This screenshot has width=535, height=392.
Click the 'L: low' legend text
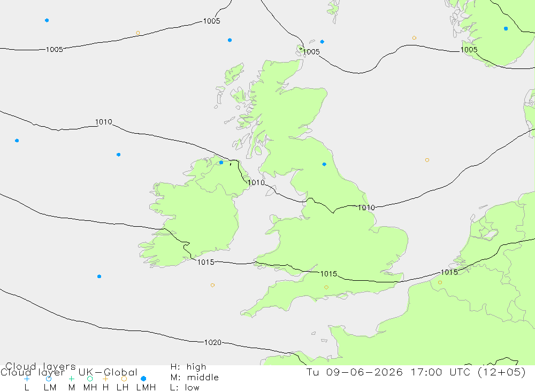click(x=185, y=388)
